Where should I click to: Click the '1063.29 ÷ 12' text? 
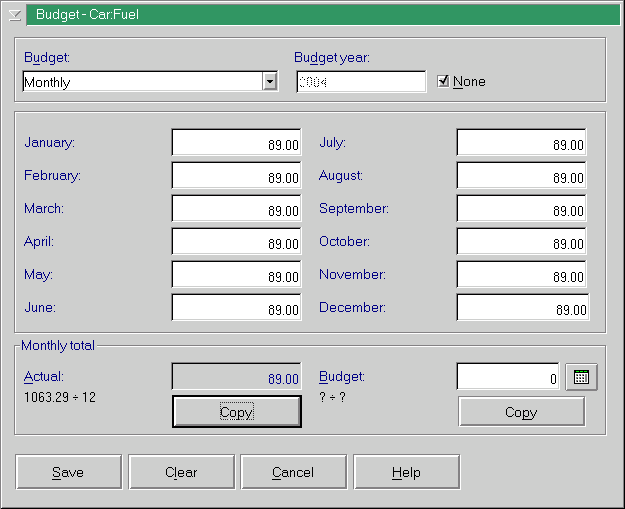60,397
